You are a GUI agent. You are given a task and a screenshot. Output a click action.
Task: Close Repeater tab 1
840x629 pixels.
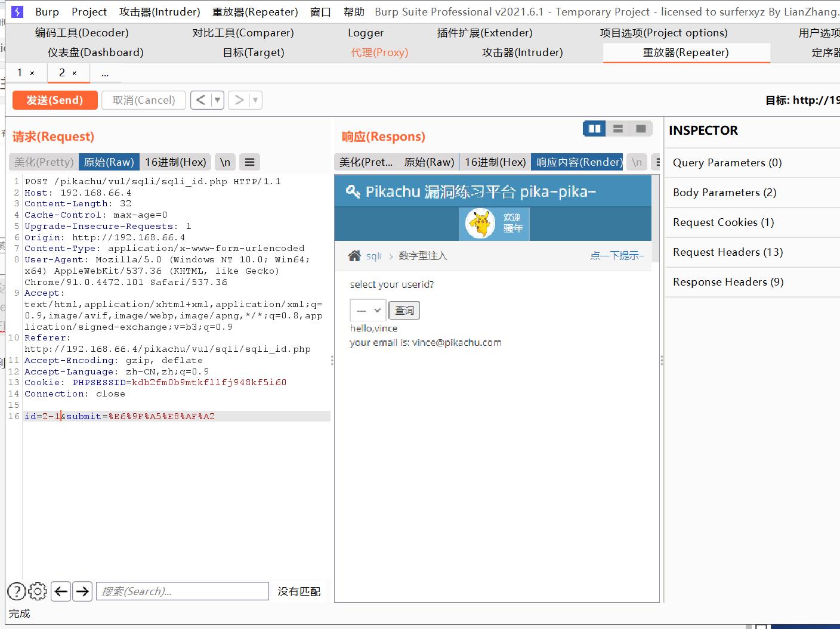tap(32, 73)
